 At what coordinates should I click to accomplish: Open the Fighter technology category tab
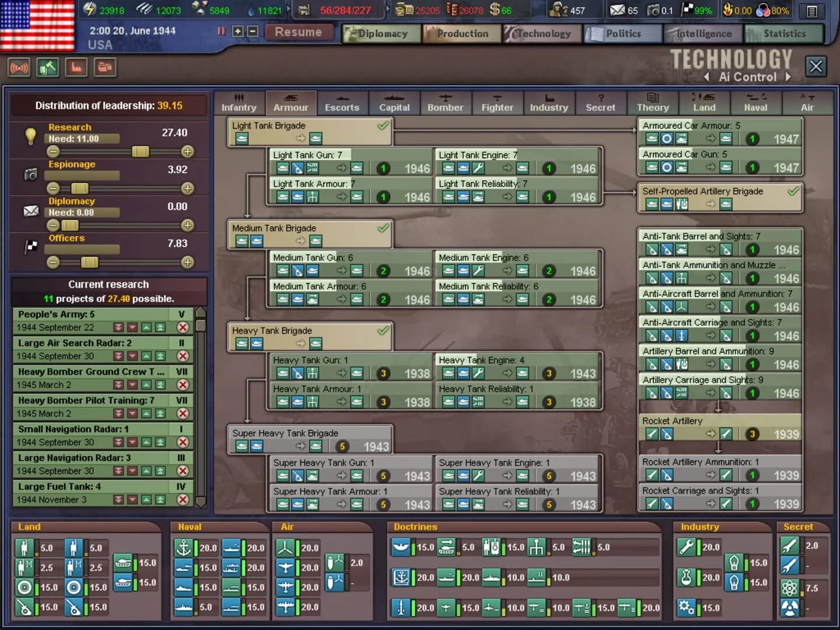point(498,103)
